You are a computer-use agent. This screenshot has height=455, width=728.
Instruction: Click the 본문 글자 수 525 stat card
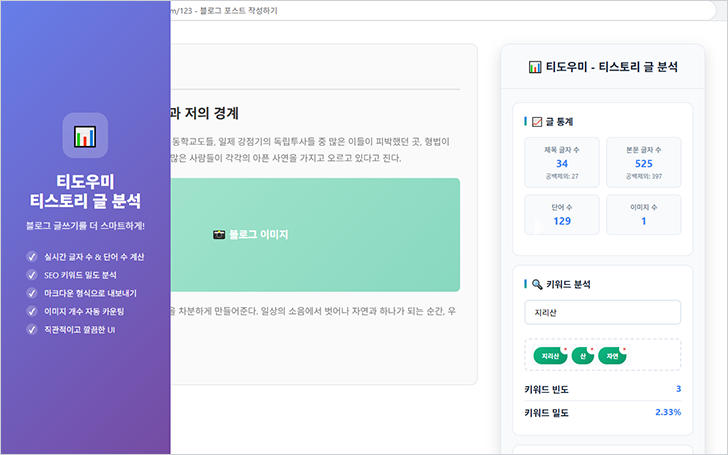point(644,162)
